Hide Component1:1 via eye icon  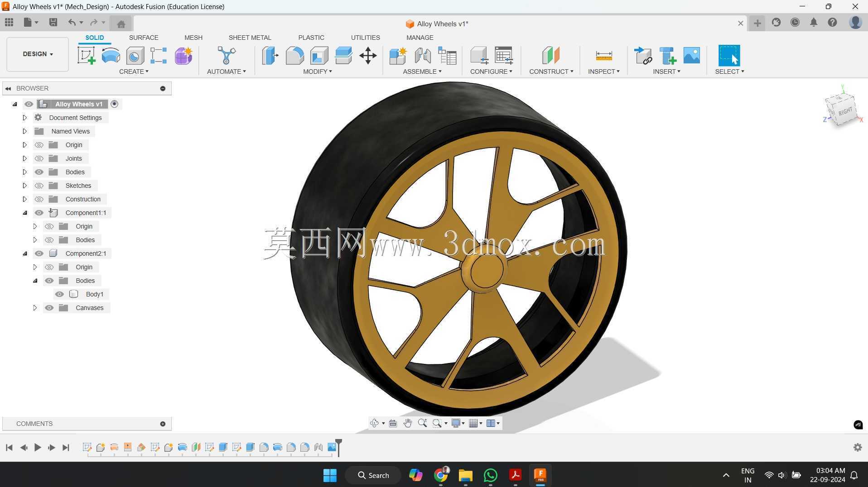[x=39, y=213]
